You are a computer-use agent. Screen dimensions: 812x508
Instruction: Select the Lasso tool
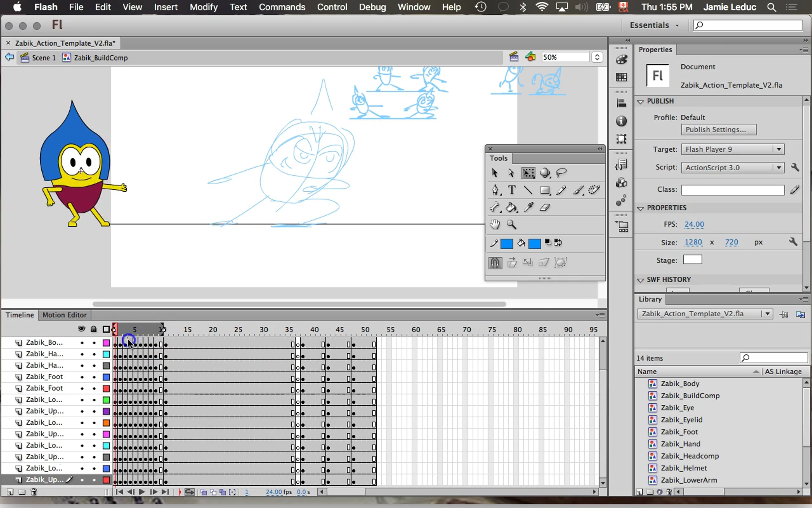(561, 173)
